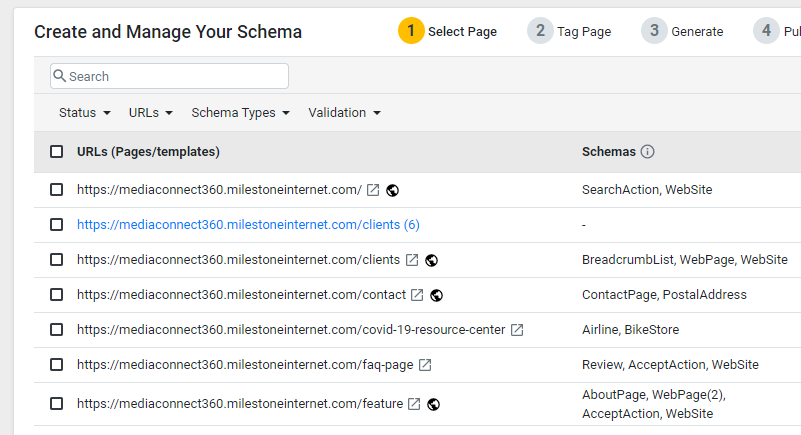Click the /faq-page URL text
Viewport: 801px width, 435px height.
pos(245,365)
